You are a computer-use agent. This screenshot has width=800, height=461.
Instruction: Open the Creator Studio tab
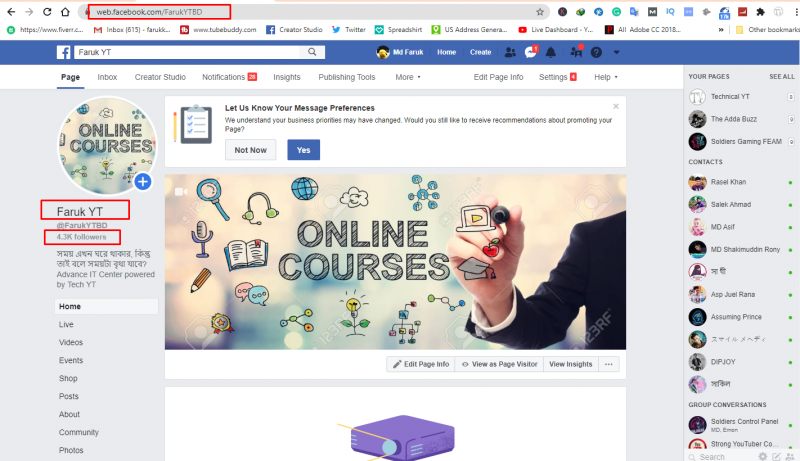tap(160, 77)
